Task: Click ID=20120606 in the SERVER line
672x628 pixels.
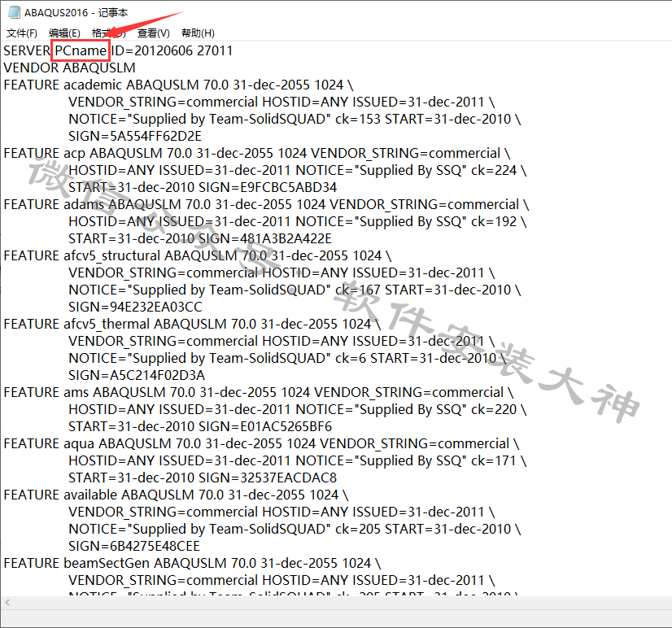Action: pyautogui.click(x=152, y=50)
